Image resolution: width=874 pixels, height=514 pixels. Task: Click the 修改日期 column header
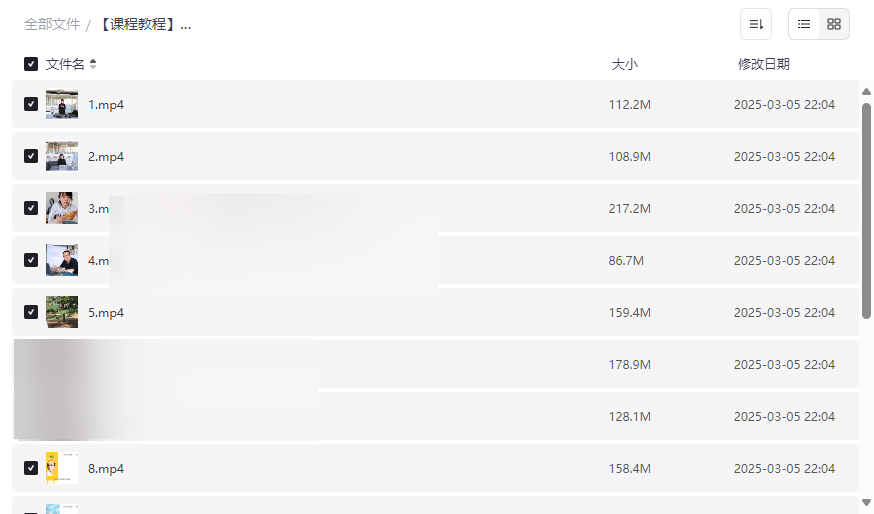763,64
